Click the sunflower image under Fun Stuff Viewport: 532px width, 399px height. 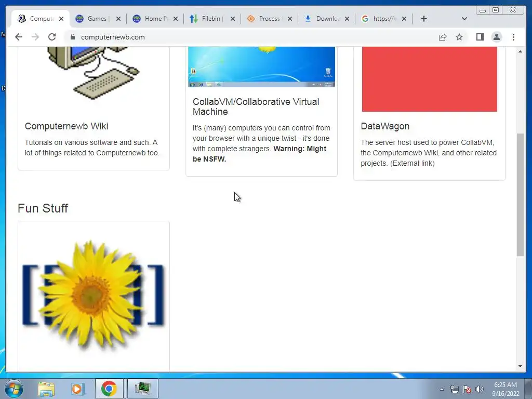pyautogui.click(x=94, y=295)
